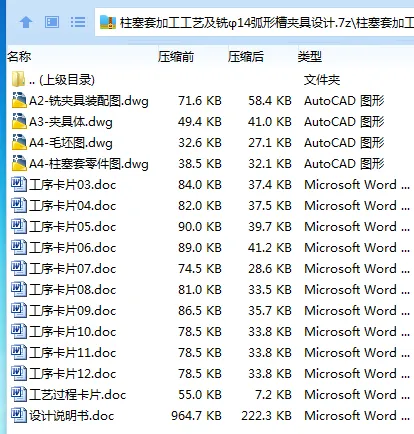Click the 964.7 KB size value
The image size is (414, 434).
[x=196, y=416]
